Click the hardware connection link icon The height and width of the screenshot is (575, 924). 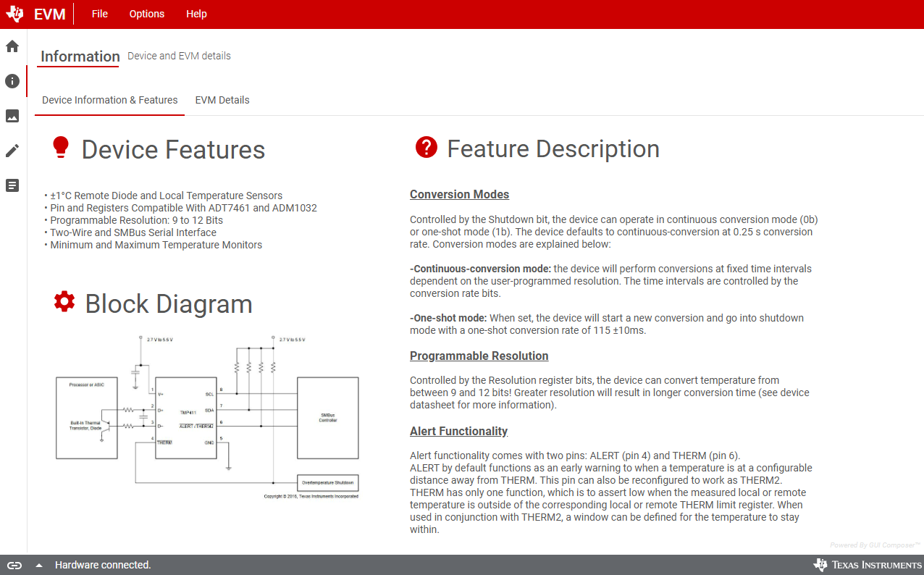coord(14,565)
